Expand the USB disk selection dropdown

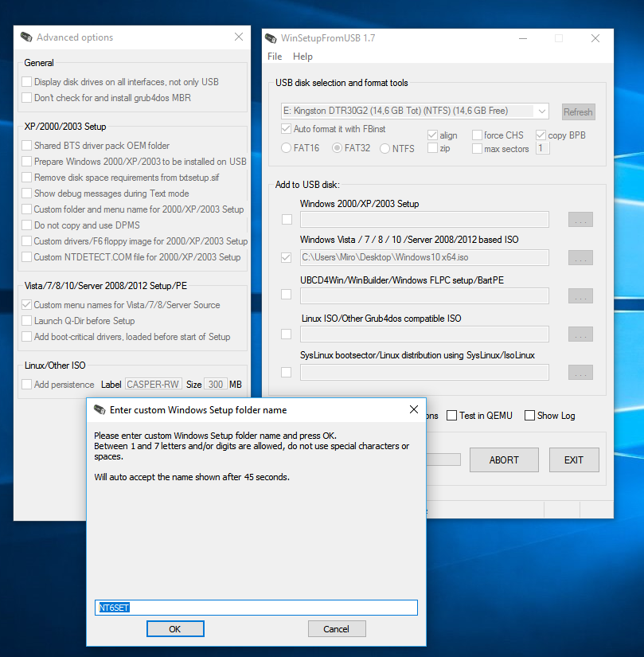point(541,111)
